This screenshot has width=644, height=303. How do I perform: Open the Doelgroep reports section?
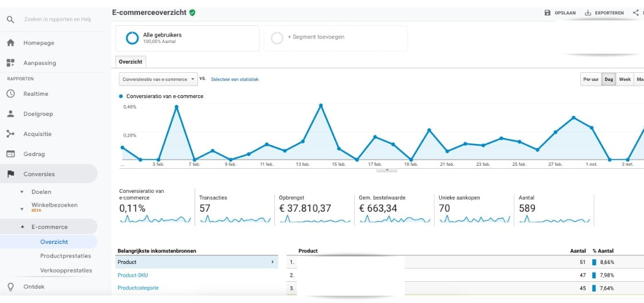click(x=38, y=114)
